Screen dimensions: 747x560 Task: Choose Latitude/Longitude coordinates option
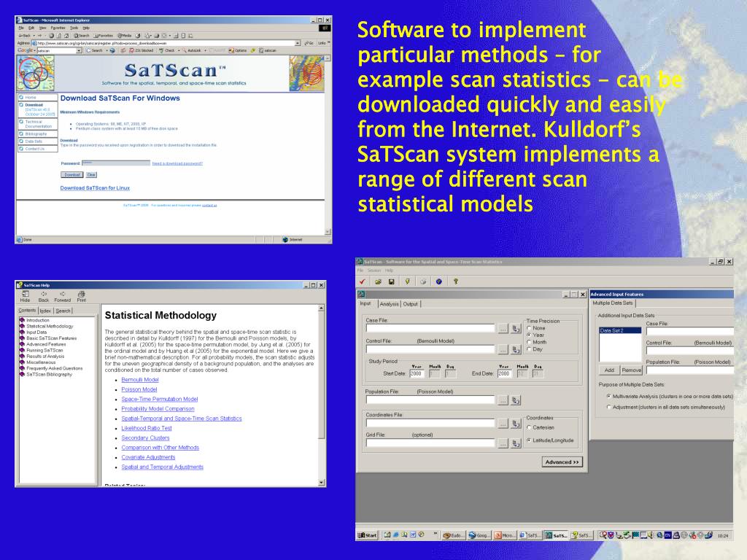(x=550, y=440)
